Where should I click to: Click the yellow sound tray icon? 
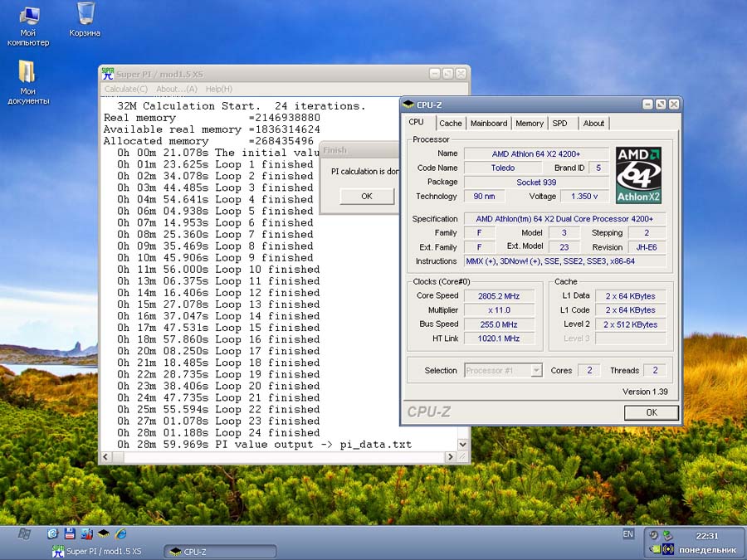668,549
